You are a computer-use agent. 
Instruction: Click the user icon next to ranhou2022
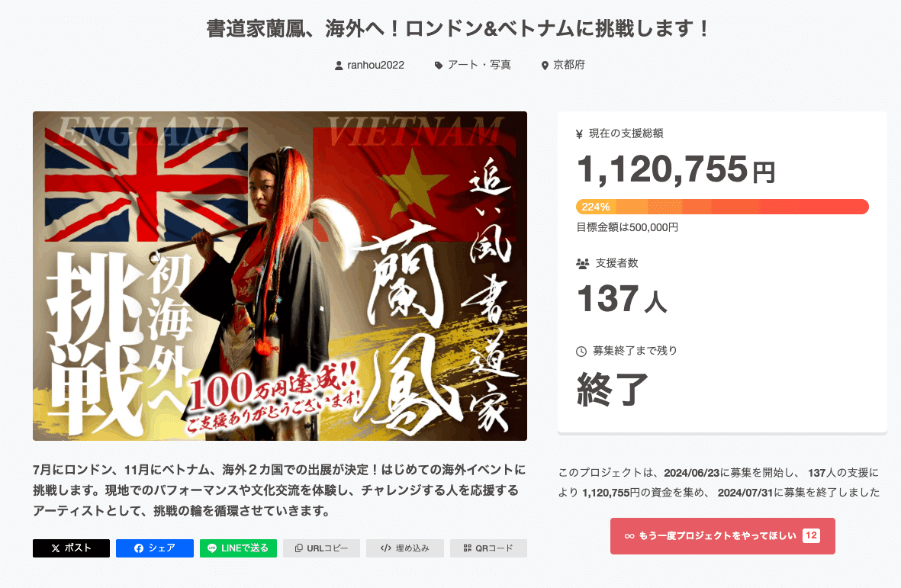coord(339,66)
